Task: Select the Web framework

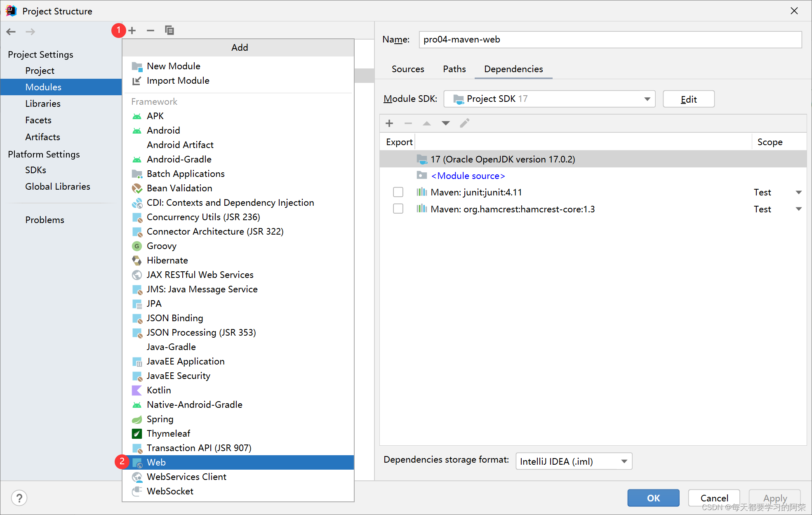Action: pos(238,462)
